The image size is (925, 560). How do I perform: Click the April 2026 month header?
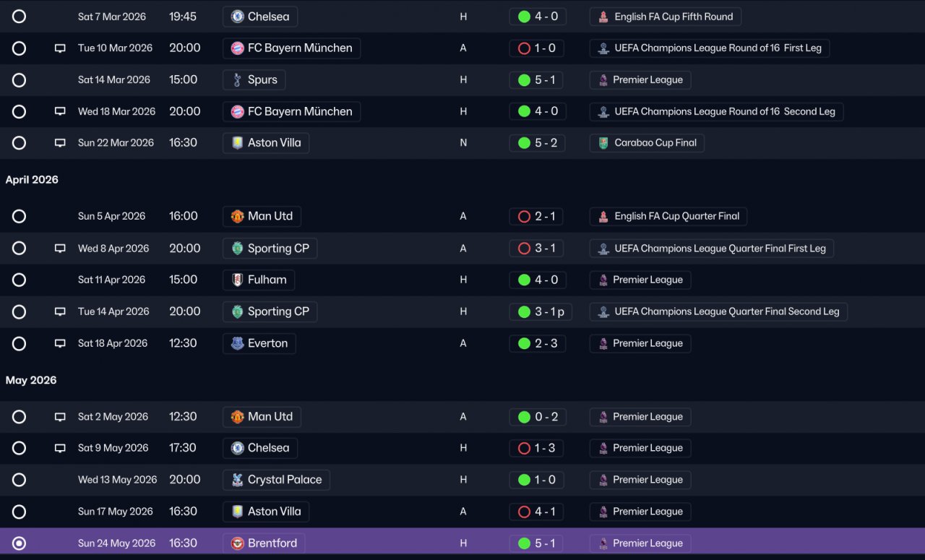coord(32,180)
